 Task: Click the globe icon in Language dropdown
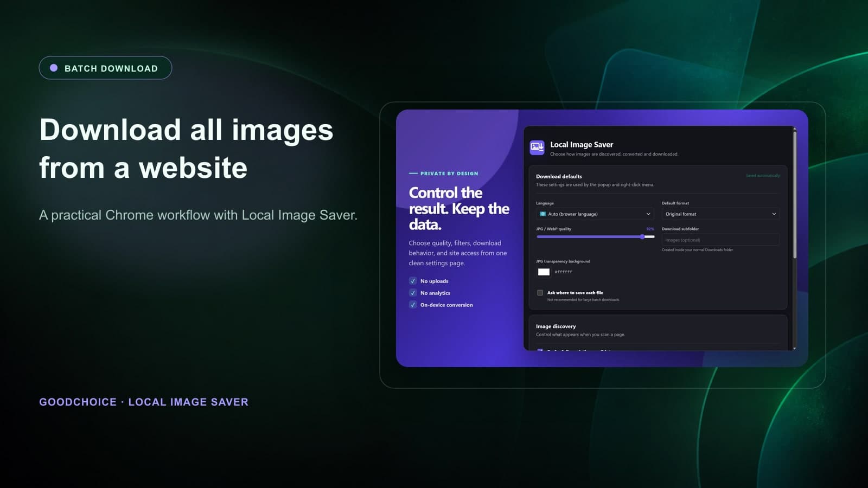pos(542,214)
